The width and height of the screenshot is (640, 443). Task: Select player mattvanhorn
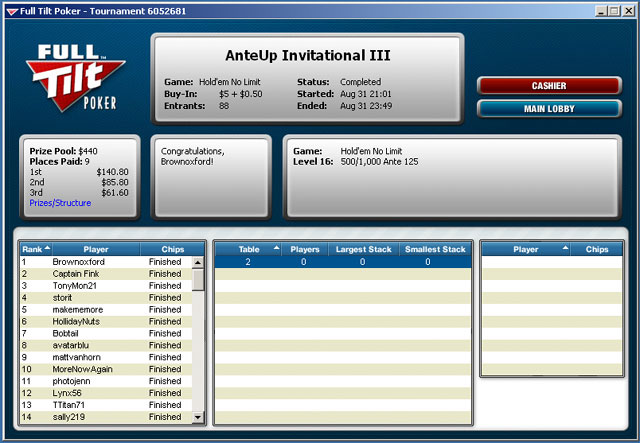point(106,357)
